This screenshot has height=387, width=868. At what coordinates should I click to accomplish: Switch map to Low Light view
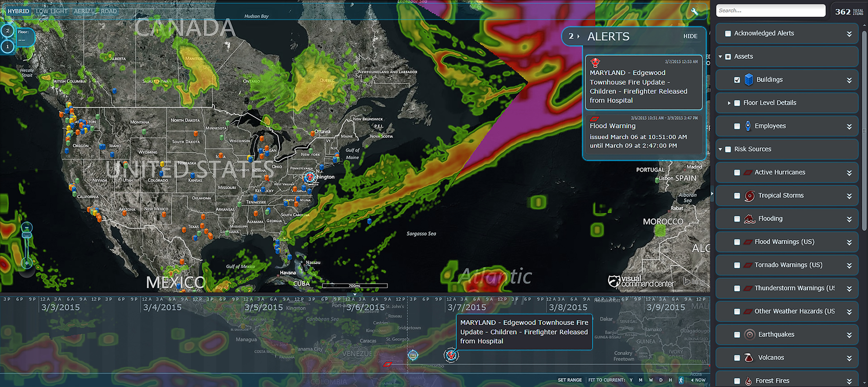[x=52, y=11]
